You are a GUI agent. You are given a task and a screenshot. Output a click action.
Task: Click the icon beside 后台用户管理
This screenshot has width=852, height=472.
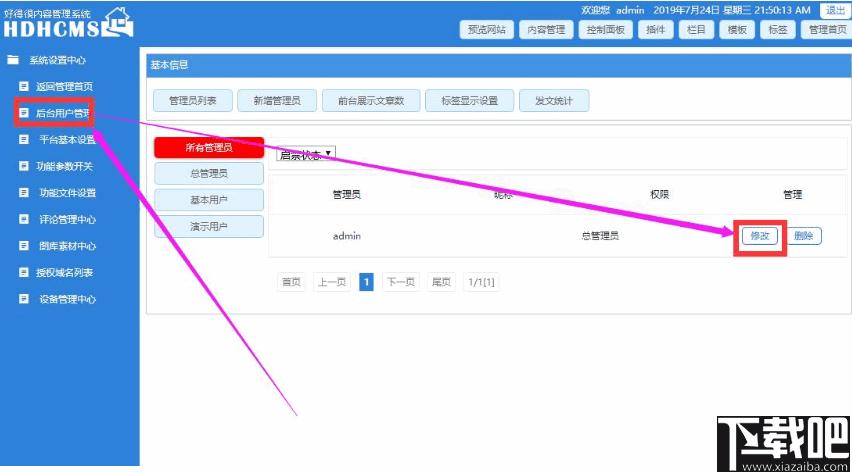coord(24,113)
